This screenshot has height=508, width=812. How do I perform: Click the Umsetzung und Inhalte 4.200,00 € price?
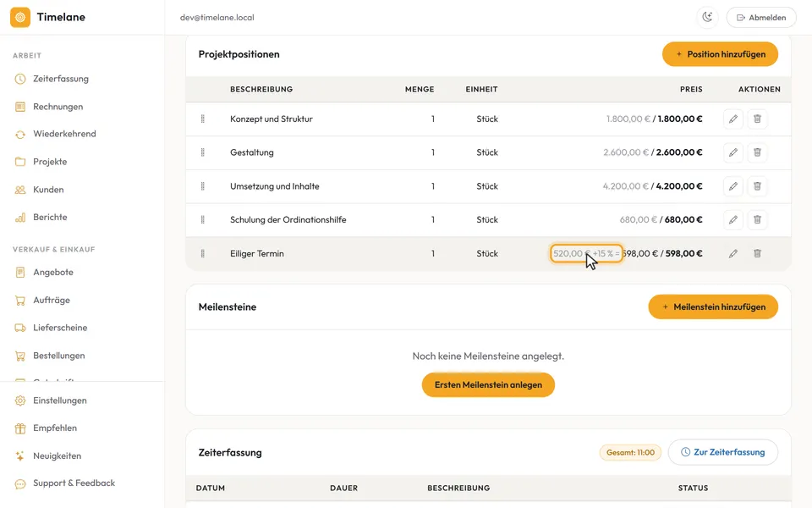[652, 186]
